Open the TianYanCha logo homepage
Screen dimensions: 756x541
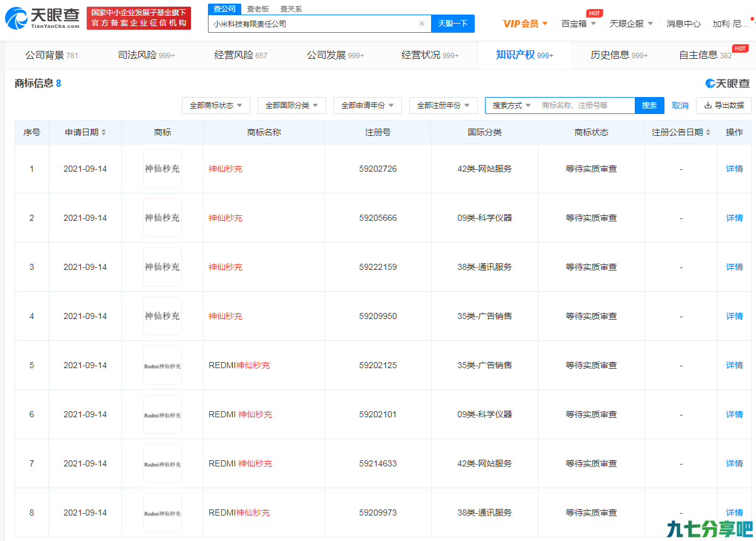[42, 18]
